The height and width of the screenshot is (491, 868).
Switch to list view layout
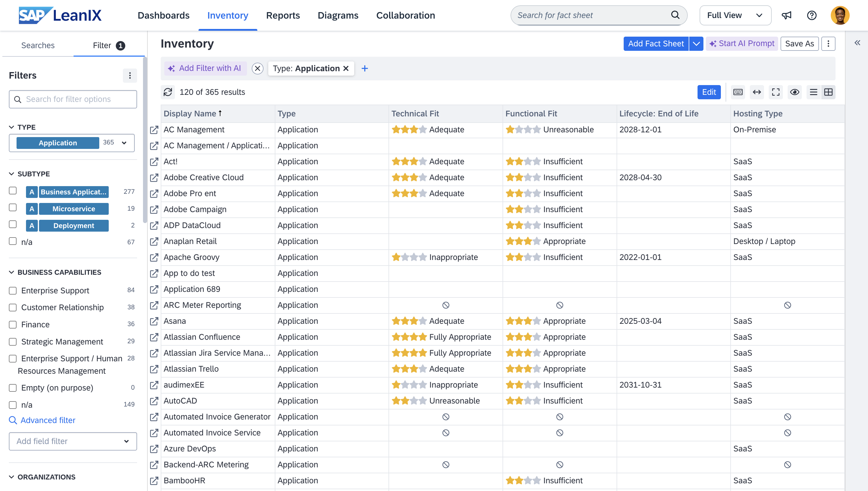tap(813, 92)
